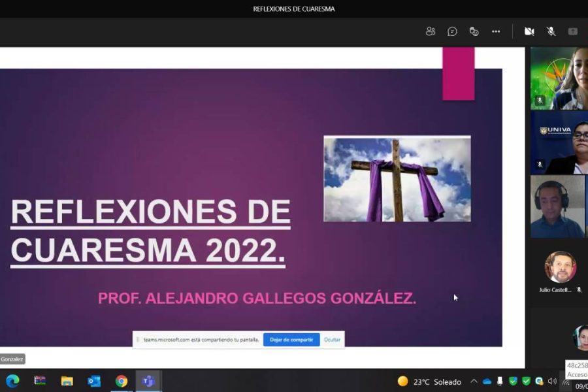Click the share content tray icon

click(572, 31)
